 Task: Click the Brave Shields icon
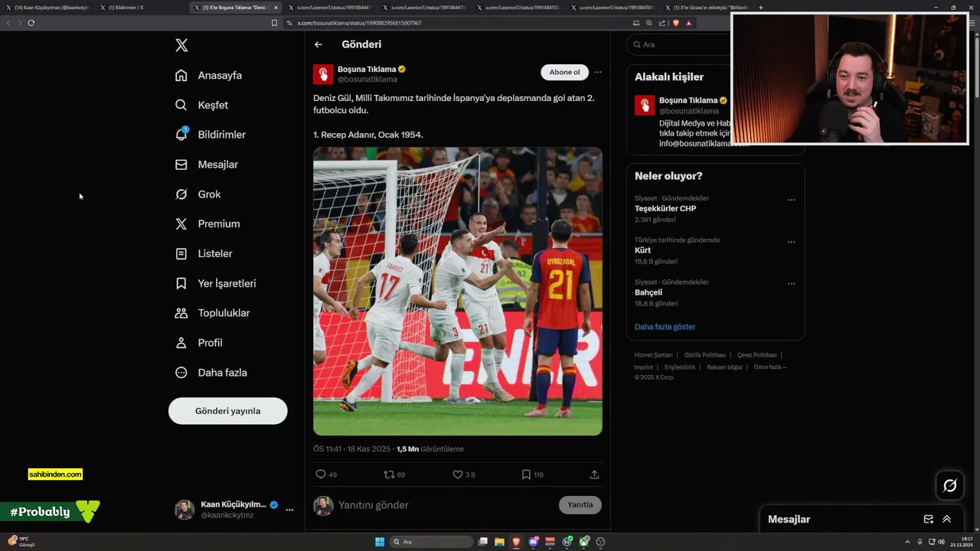tap(675, 23)
